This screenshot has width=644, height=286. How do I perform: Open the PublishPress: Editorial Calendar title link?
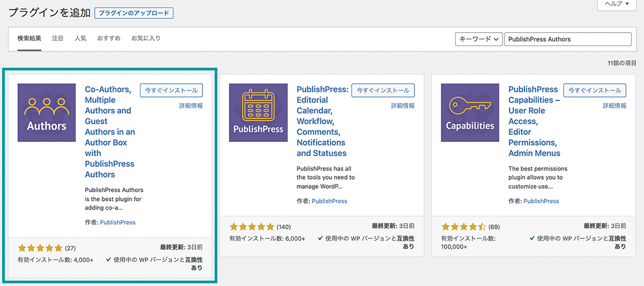322,121
